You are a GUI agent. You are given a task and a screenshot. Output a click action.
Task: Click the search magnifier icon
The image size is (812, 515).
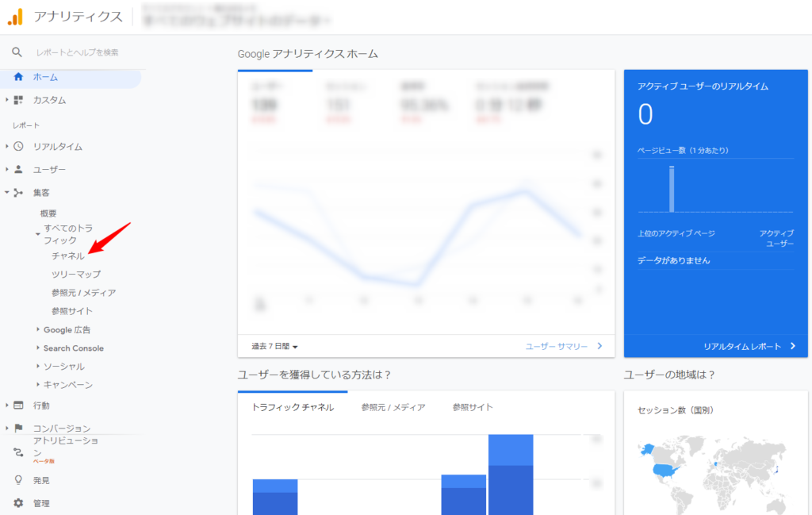click(x=17, y=52)
